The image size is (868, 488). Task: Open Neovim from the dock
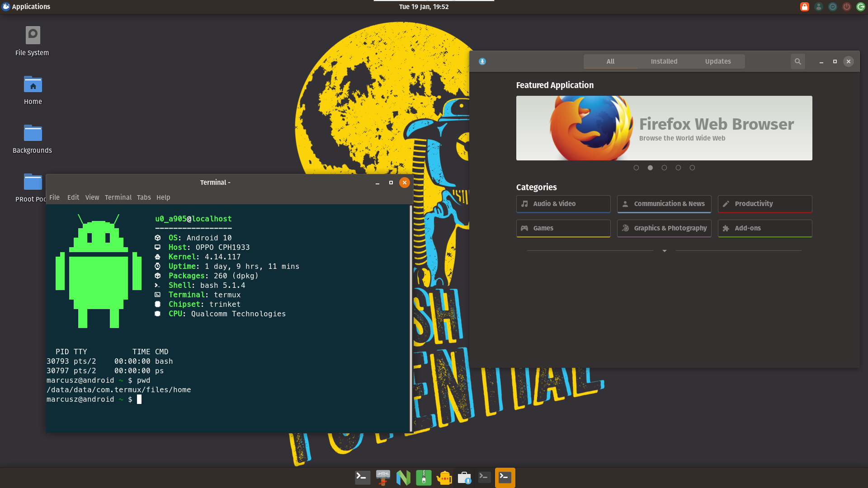pos(403,478)
